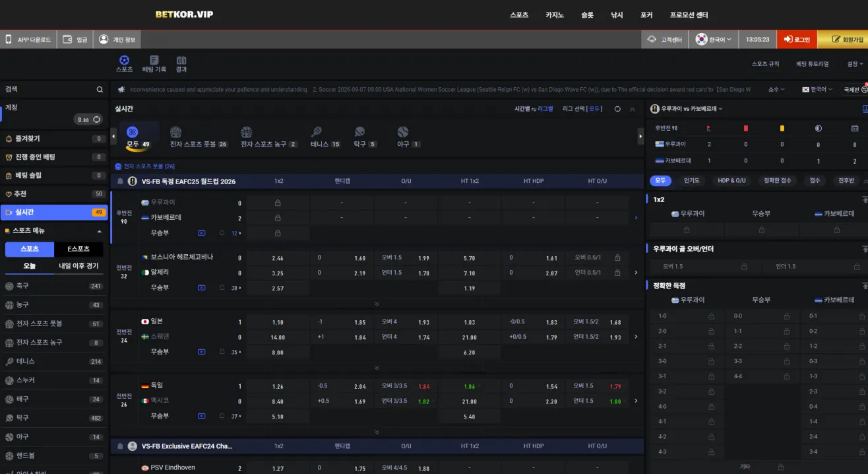Viewport: 868px width, 474px height.
Task: Click the 회원가입 button
Action: pyautogui.click(x=843, y=40)
